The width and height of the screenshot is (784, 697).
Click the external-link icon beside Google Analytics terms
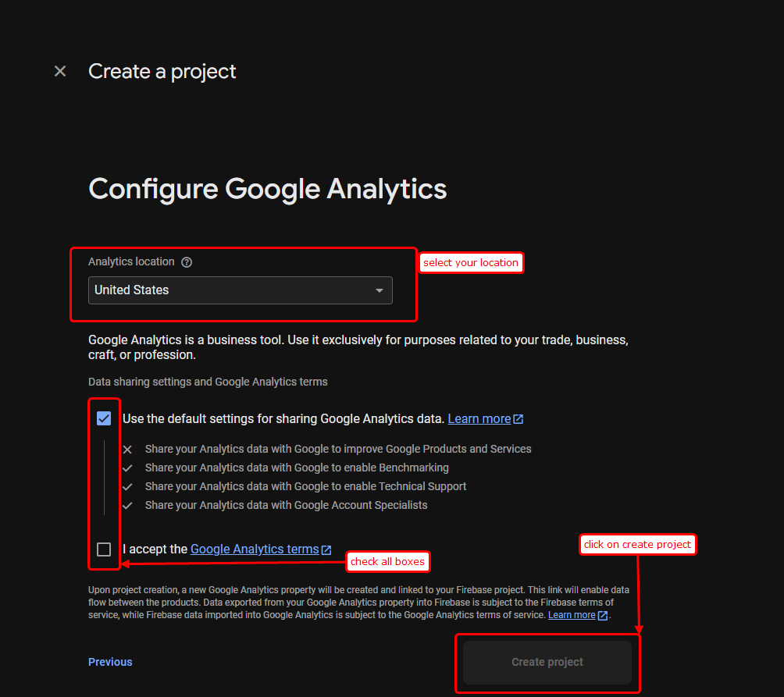point(326,549)
